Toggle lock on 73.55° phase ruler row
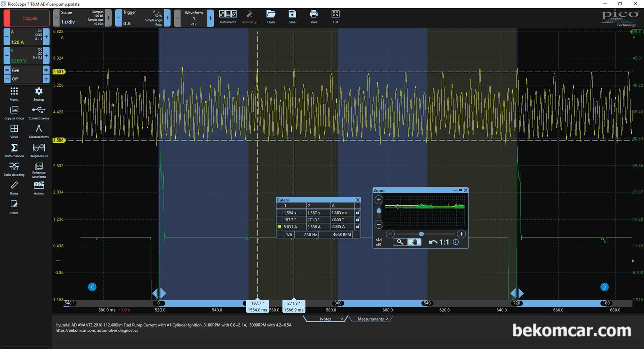The image size is (644, 349). 358,220
